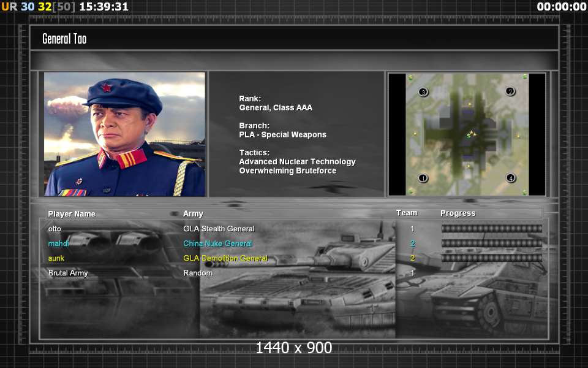Click green supply marker beside start position 3
Screen dimensions: 588x368
410,78
